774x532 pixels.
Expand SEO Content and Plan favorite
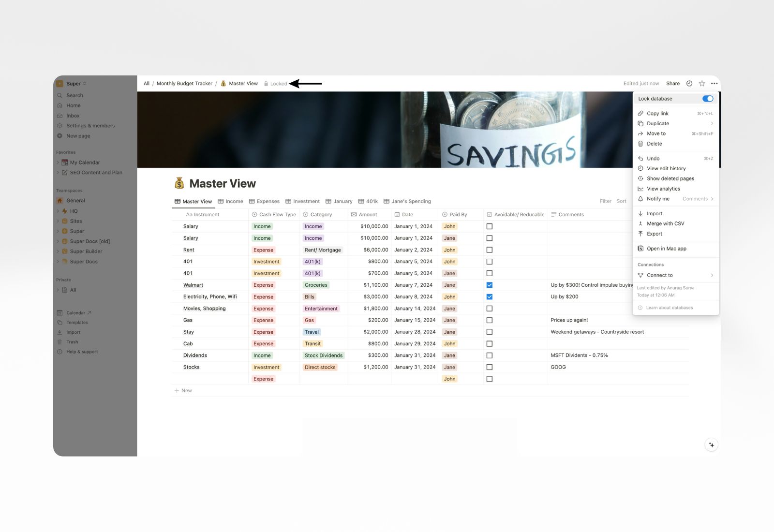tap(58, 173)
